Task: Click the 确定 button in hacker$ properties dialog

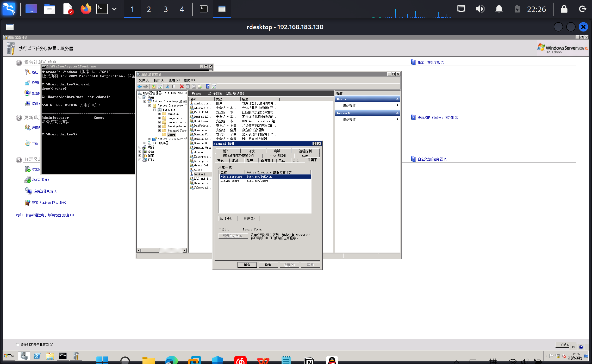Action: click(247, 265)
